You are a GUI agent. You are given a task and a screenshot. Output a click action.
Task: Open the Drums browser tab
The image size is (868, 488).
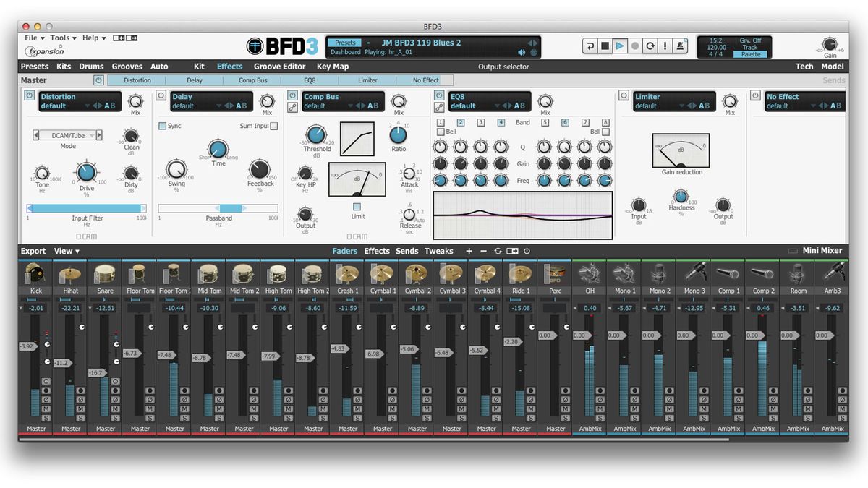pyautogui.click(x=91, y=67)
